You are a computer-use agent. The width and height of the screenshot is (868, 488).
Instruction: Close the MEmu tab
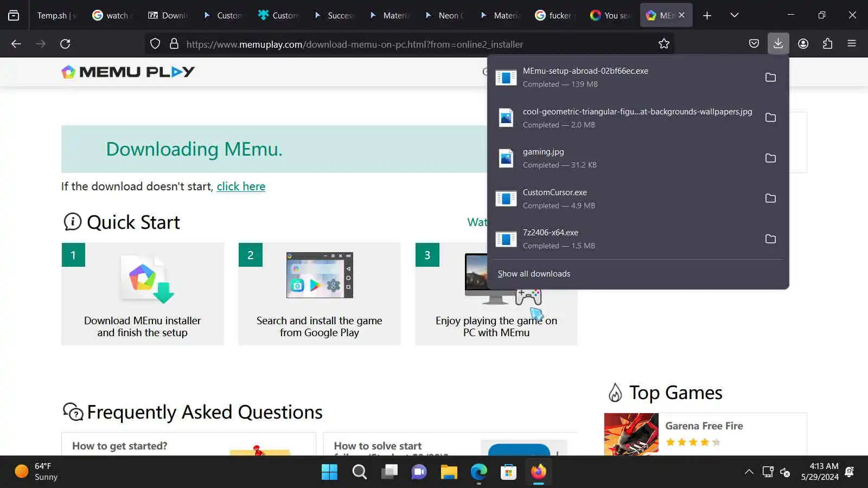point(682,15)
